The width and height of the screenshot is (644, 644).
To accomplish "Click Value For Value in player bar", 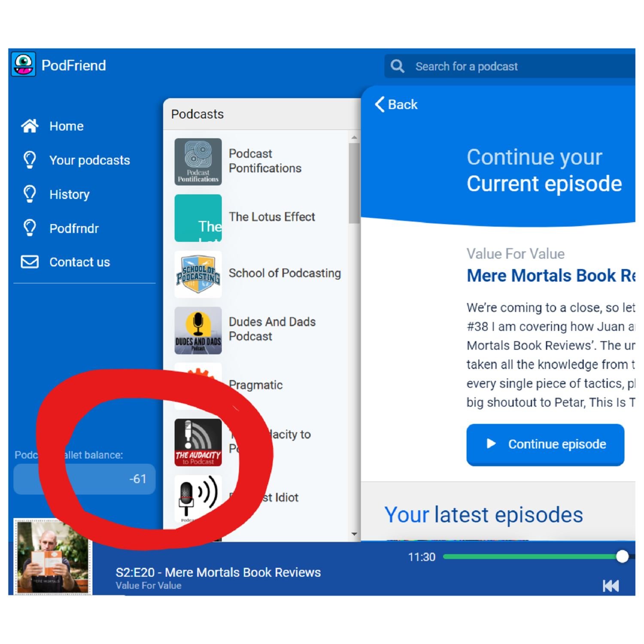I will point(148,586).
